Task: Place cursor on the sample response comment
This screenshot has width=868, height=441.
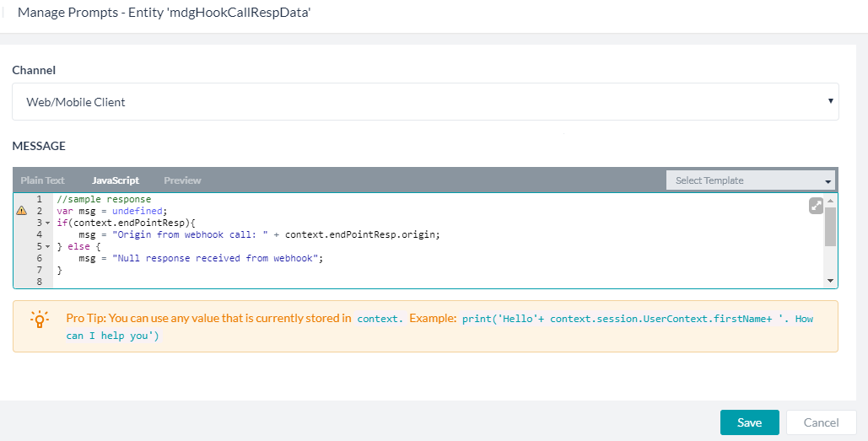Action: click(x=104, y=199)
